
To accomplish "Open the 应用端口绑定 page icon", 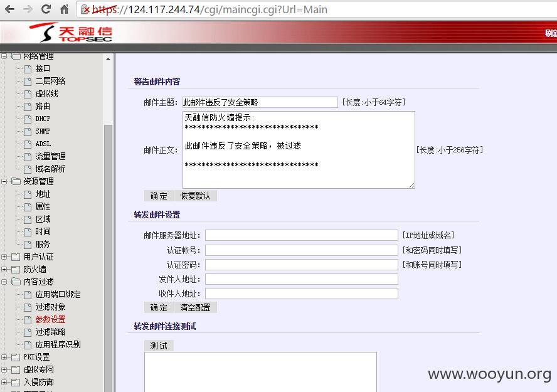I will (x=28, y=295).
